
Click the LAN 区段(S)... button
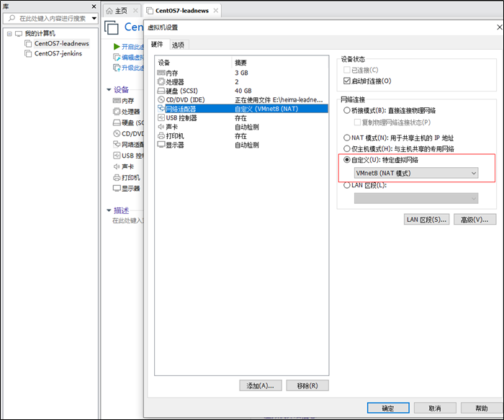(426, 220)
